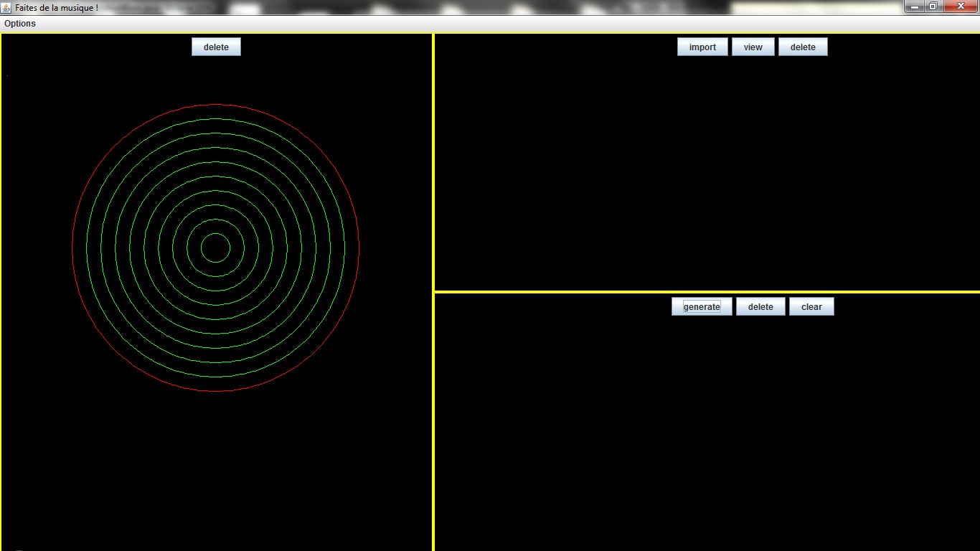Close the Faites de la musique window

(x=961, y=6)
